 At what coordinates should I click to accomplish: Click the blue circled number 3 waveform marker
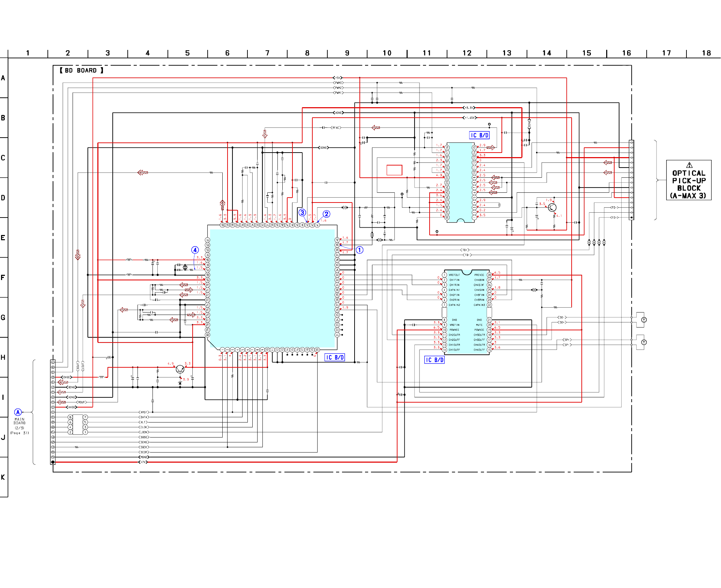point(302,212)
